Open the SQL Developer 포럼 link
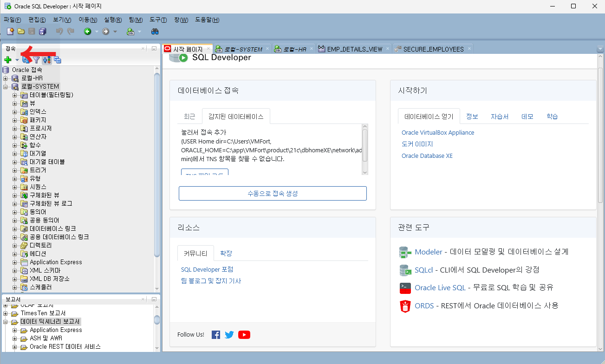The width and height of the screenshot is (605, 364). 207,269
